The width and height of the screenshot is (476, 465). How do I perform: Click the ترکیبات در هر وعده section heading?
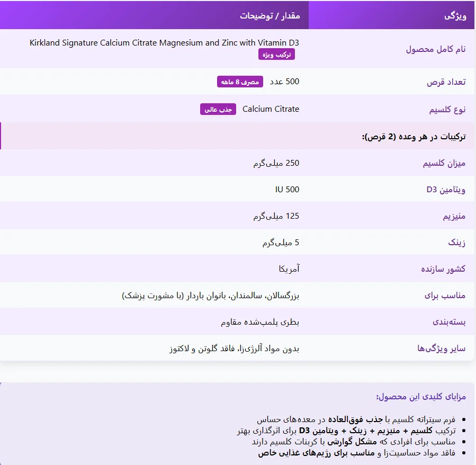[x=414, y=137]
